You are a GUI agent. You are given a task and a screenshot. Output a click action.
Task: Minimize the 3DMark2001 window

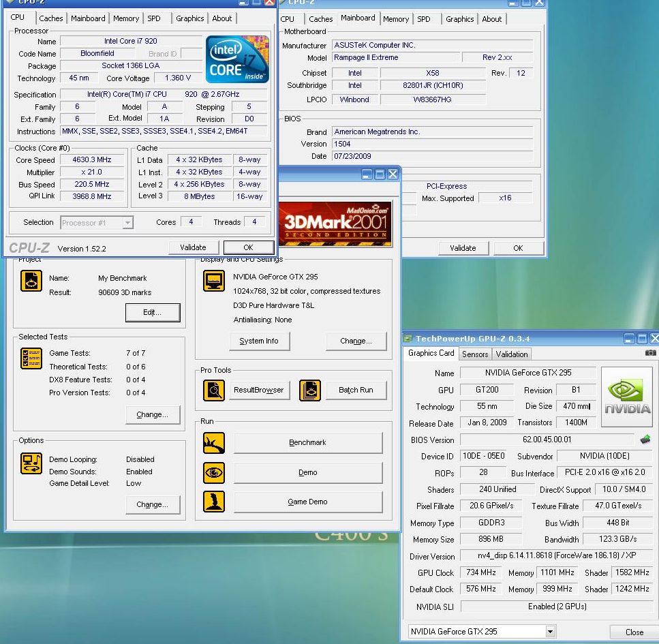[367, 174]
